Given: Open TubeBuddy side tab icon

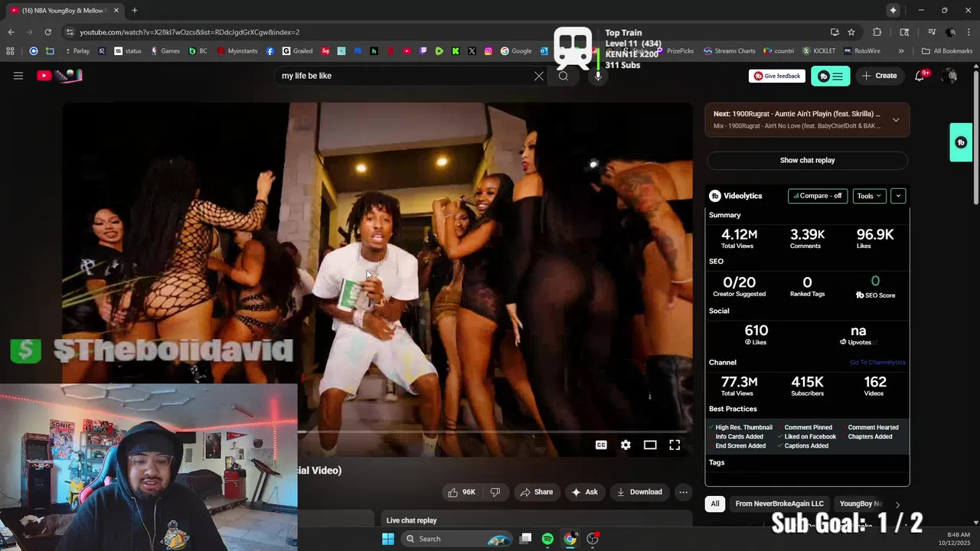Looking at the screenshot, I should [x=961, y=142].
